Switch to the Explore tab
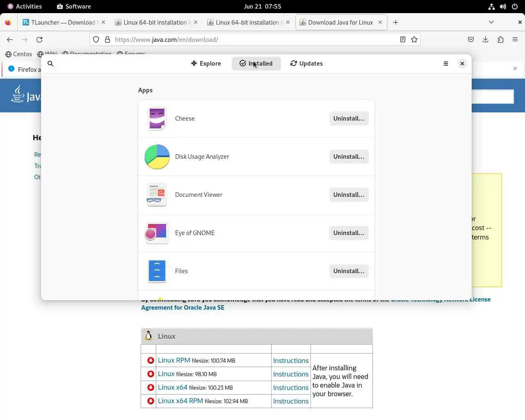Viewport: 525px width, 420px height. click(x=206, y=64)
